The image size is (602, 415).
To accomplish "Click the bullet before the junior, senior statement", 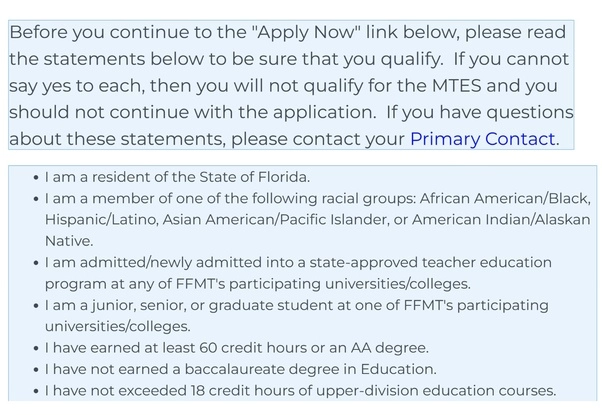I will [36, 306].
